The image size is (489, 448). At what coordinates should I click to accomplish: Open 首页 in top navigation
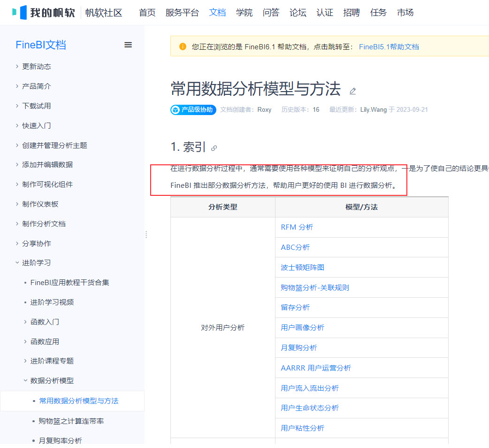coord(147,13)
